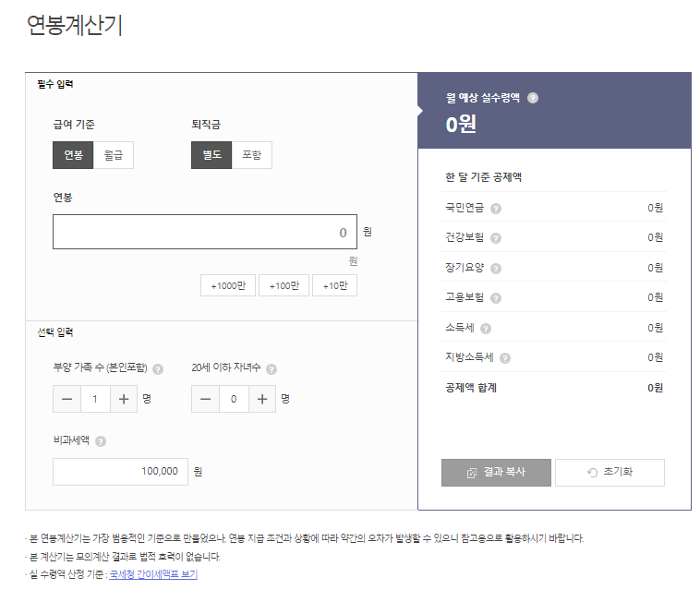Show the 소득세 help tooltip icon
Image resolution: width=700 pixels, height=590 pixels.
click(486, 329)
